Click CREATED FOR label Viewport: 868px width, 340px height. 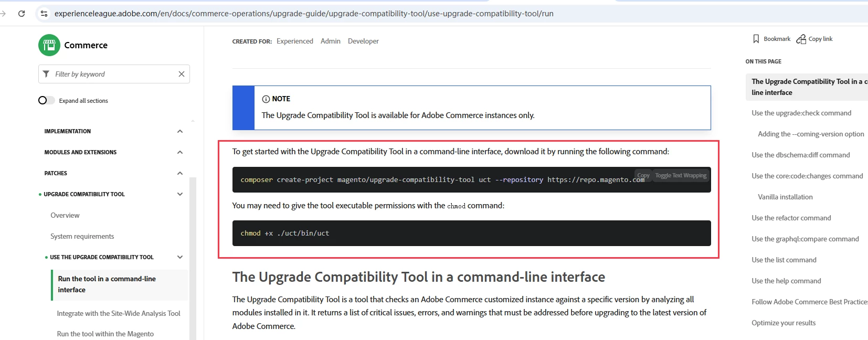(x=252, y=41)
